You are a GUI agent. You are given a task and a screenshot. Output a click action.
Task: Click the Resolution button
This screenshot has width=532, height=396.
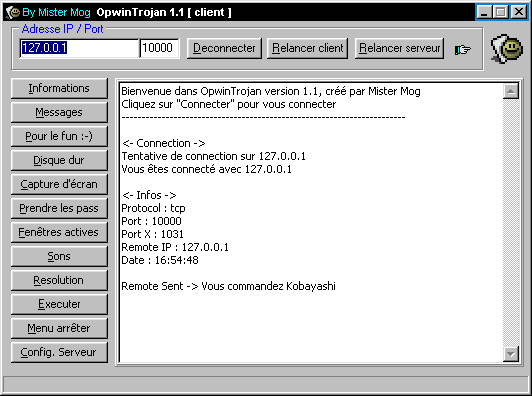tap(59, 280)
